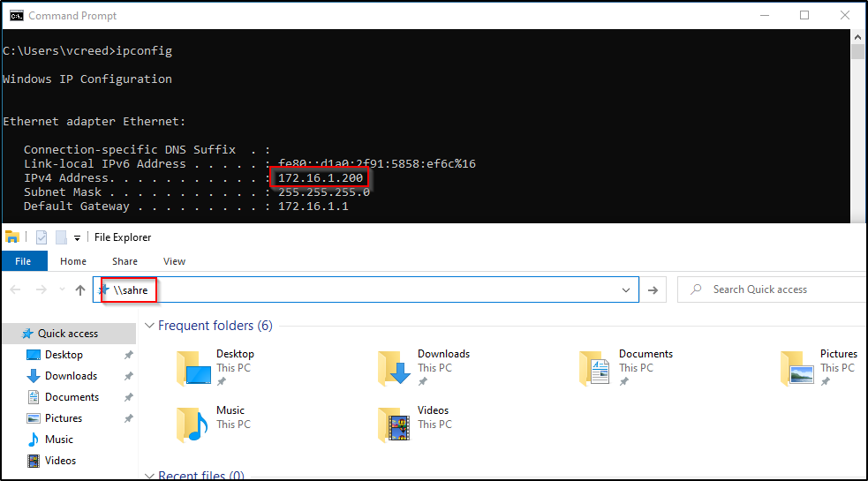Image resolution: width=868 pixels, height=481 pixels.
Task: Click the pin icon next to Pictures in sidebar
Action: click(128, 418)
